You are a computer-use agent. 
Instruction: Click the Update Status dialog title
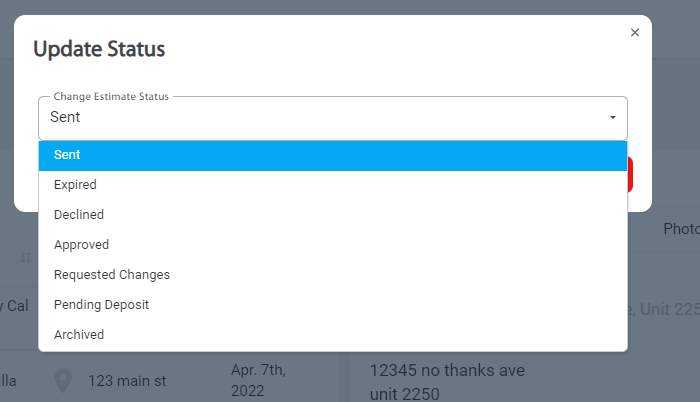tap(99, 49)
